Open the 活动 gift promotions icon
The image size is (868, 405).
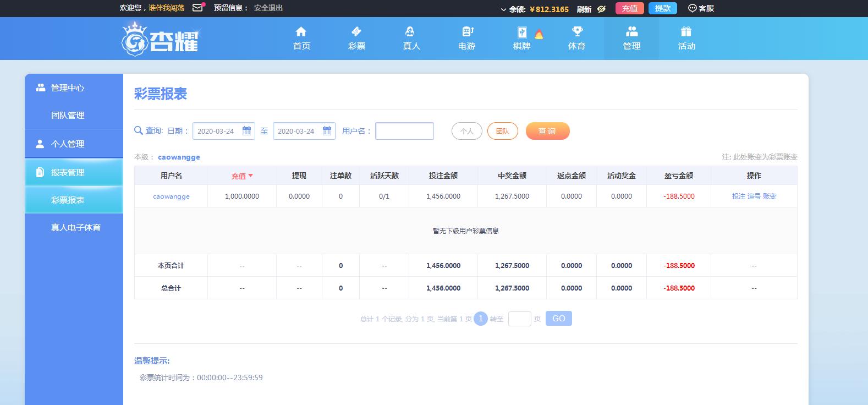point(686,32)
